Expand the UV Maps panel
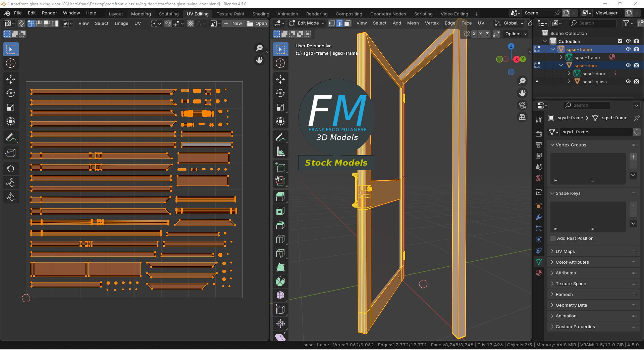The image size is (644, 350). point(565,251)
